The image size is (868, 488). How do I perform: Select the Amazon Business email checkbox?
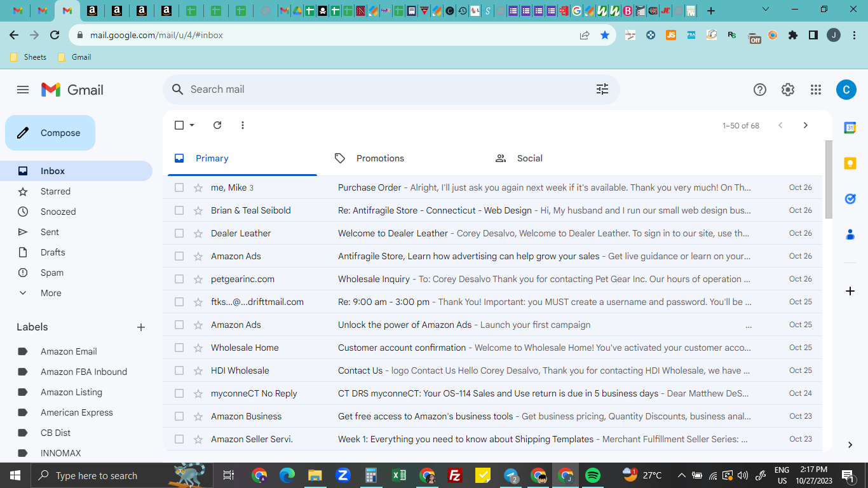[179, 416]
